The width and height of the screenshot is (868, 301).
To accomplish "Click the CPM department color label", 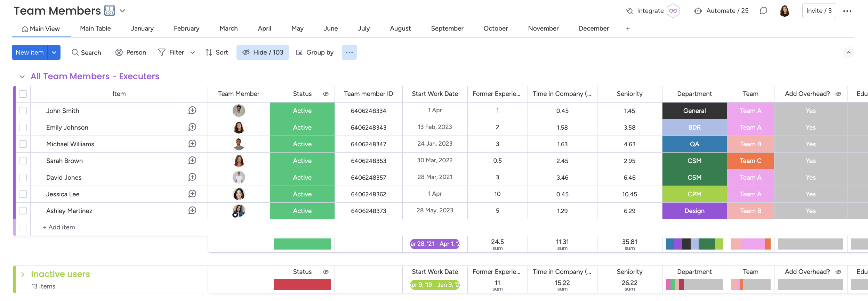I will pyautogui.click(x=694, y=194).
